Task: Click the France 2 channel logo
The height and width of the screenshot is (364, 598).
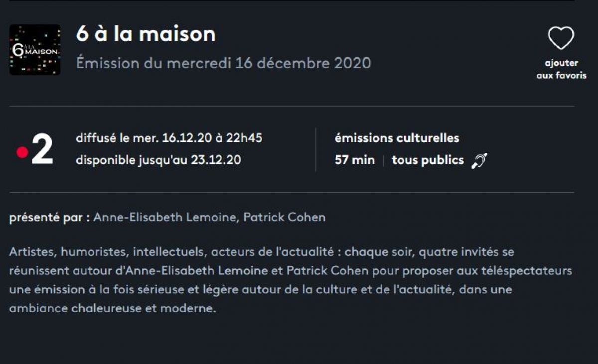Action: point(35,149)
